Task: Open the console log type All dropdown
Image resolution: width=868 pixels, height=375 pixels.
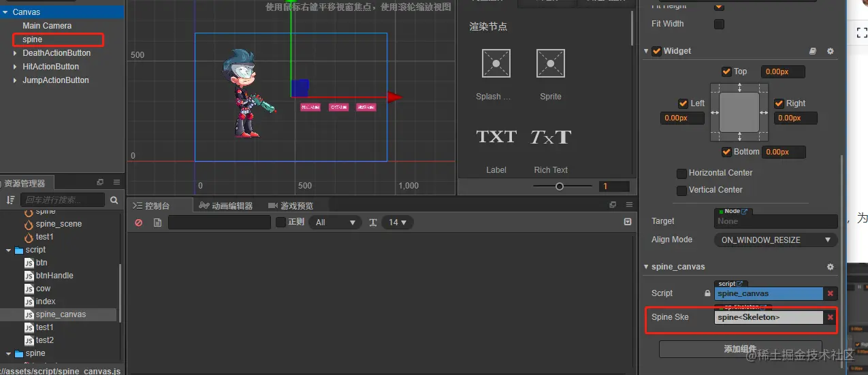Action: (x=335, y=223)
